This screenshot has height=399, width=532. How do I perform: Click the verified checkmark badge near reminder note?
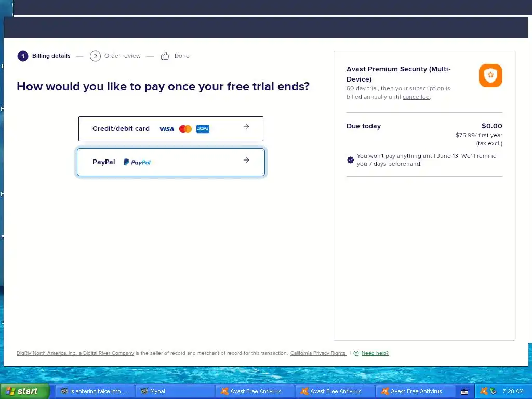pyautogui.click(x=351, y=160)
